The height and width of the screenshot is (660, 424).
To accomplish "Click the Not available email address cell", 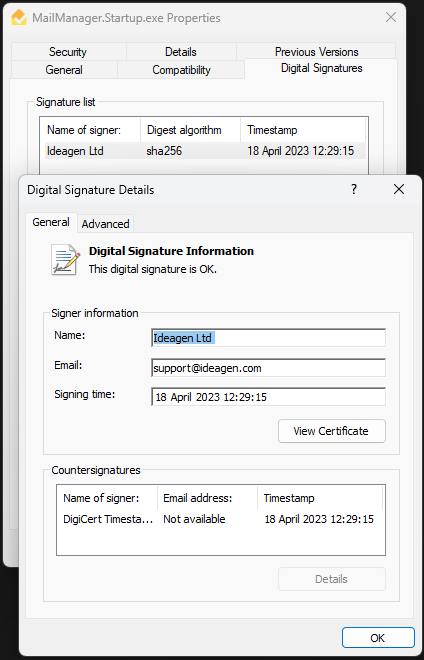I will [x=194, y=519].
